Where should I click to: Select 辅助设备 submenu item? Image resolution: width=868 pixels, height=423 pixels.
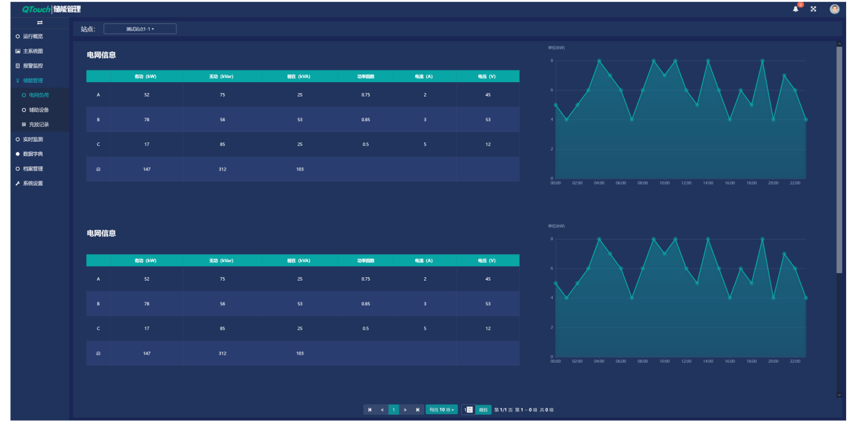pos(38,110)
